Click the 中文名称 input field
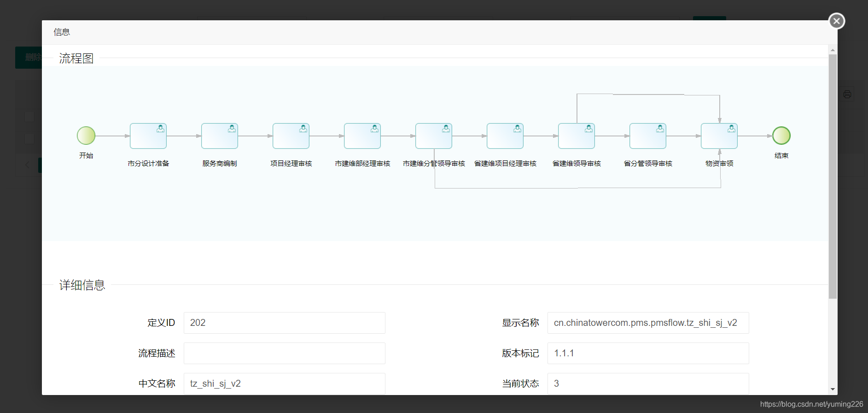Screen dimensions: 868x413 tap(285, 383)
